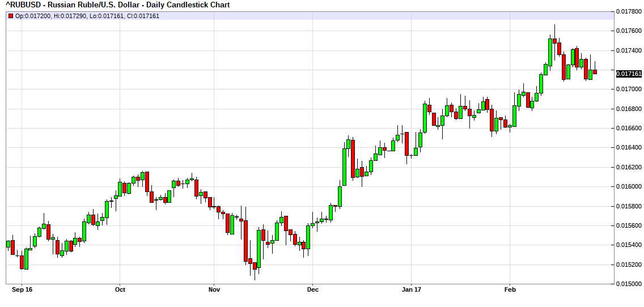Click the 0.015400 price axis label
This screenshot has width=644, height=307.
coord(629,245)
